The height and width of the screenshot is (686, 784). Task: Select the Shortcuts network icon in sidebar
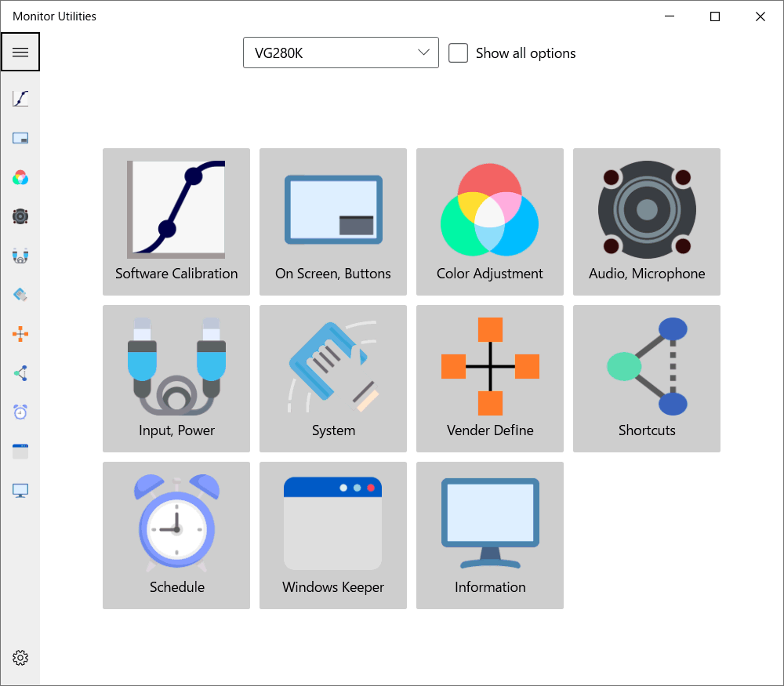pos(20,372)
